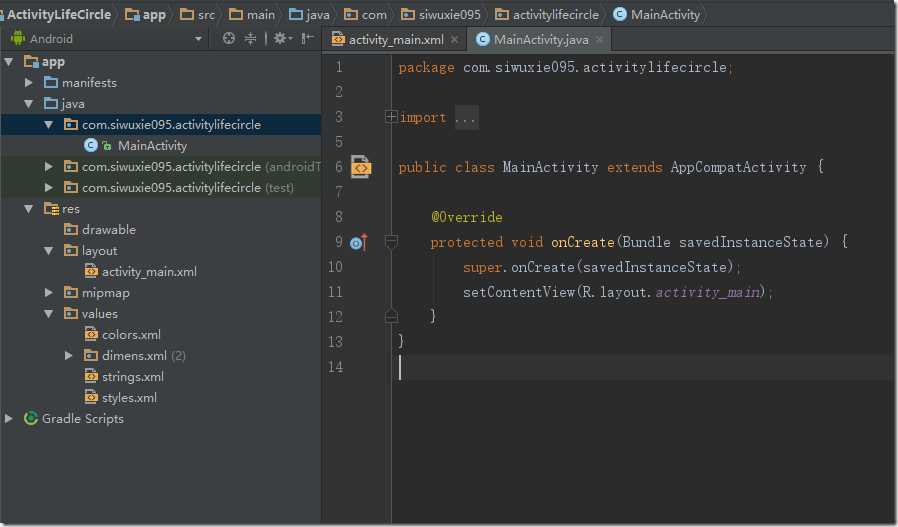The height and width of the screenshot is (527, 898).
Task: Click ActivityLifeCircle breadcrumb
Action: 58,14
